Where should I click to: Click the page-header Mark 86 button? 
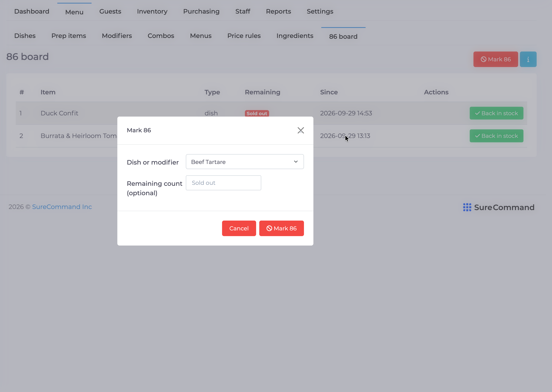click(x=496, y=59)
